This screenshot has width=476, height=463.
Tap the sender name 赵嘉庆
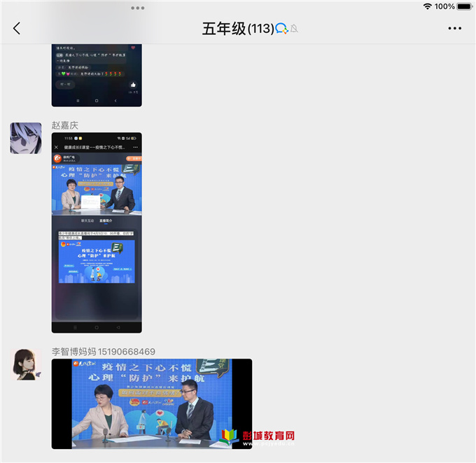coord(65,125)
